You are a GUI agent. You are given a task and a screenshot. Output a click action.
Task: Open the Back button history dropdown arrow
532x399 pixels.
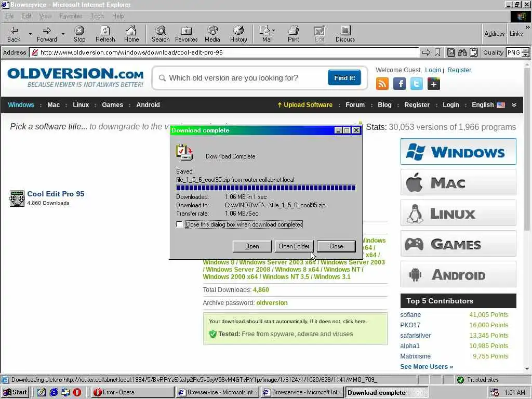[30, 34]
